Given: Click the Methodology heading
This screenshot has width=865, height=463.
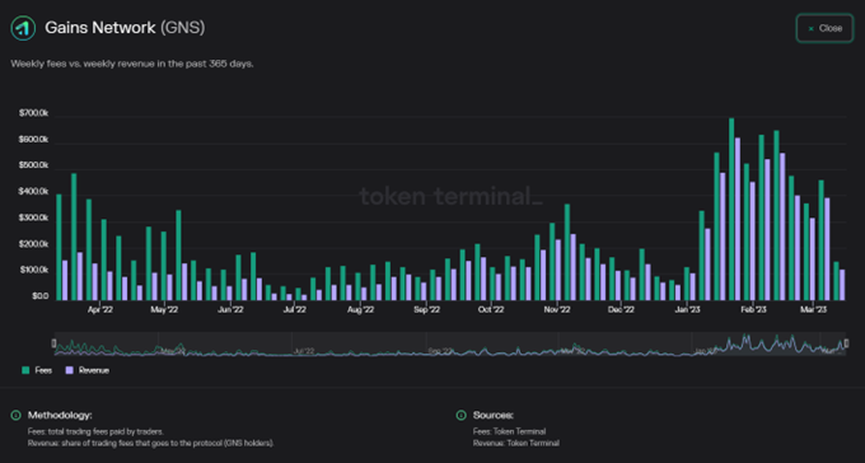Looking at the screenshot, I should click(x=60, y=415).
